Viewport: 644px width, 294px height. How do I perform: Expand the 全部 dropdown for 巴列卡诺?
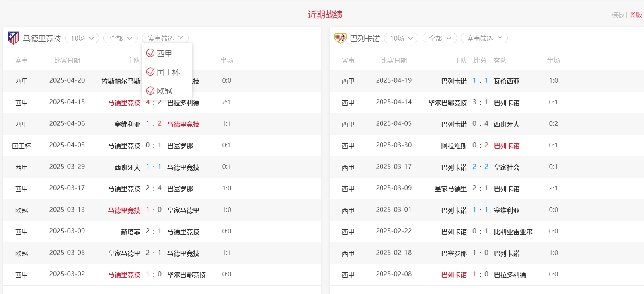coord(439,38)
